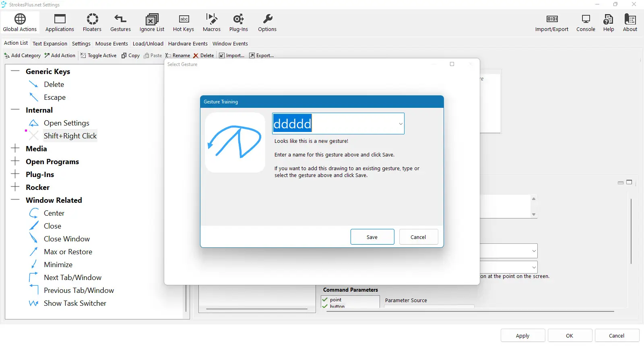The image size is (644, 346).
Task: Open the gesture name dropdown arrow
Action: click(400, 124)
